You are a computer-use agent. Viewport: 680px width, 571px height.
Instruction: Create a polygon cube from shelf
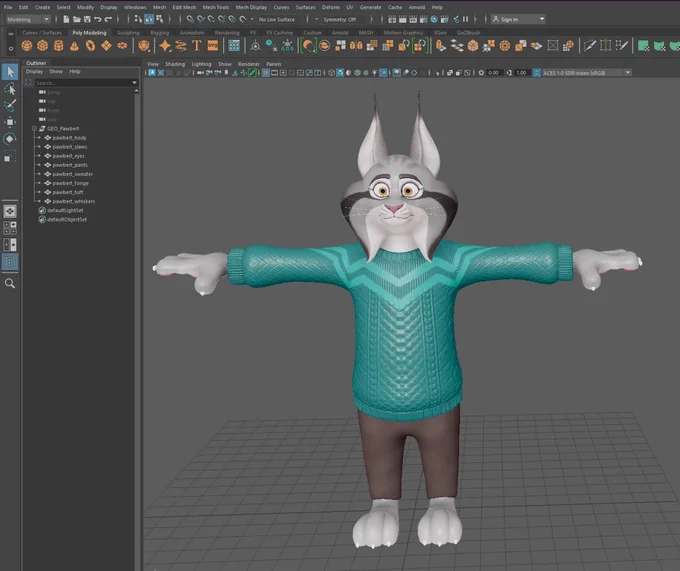42,46
